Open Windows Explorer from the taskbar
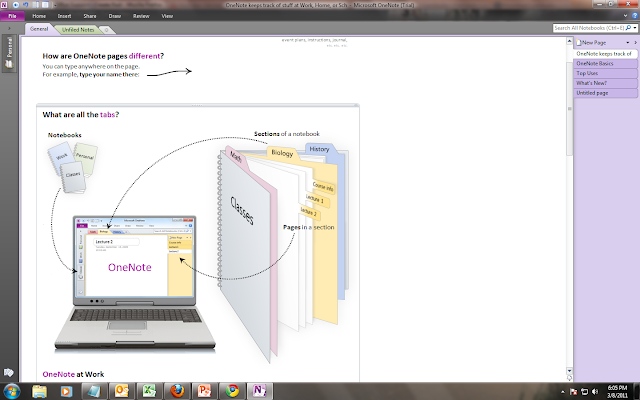Viewport: 640px width, 400px height. point(40,391)
